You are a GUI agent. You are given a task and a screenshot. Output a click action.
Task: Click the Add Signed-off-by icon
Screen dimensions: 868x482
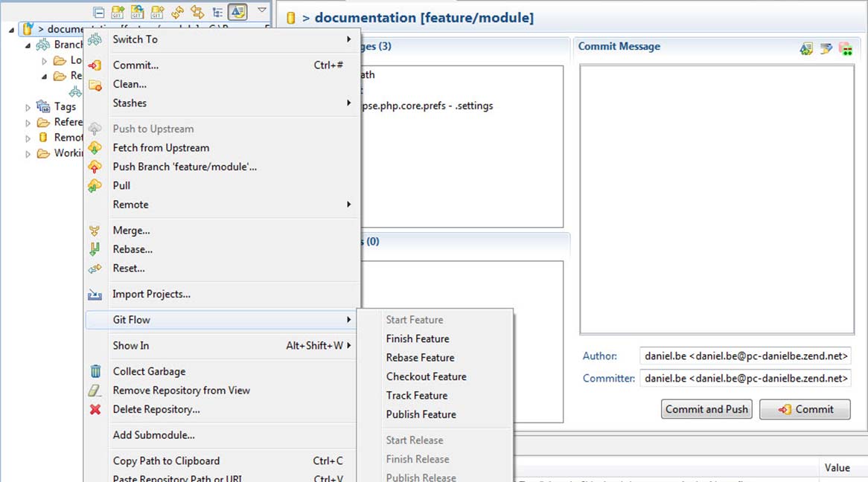click(826, 48)
